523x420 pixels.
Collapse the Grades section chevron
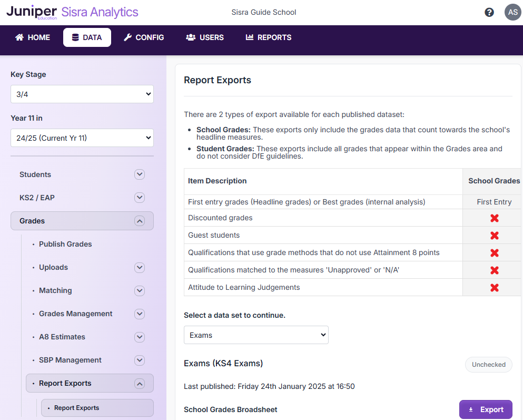(x=140, y=221)
